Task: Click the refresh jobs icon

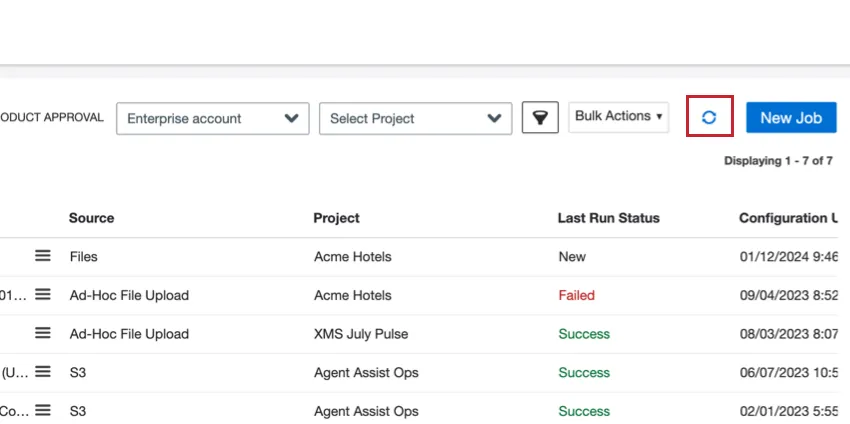Action: [709, 117]
